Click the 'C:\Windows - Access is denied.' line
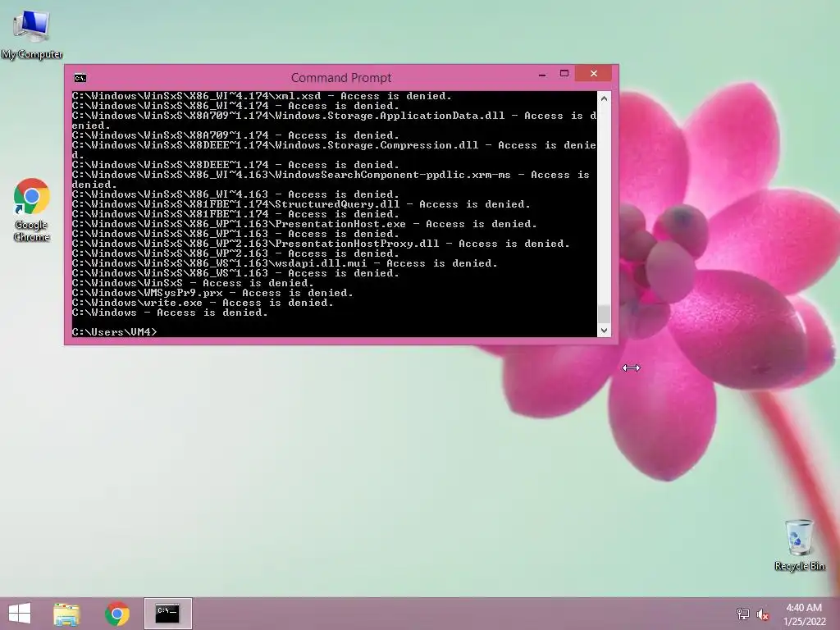 pyautogui.click(x=170, y=313)
